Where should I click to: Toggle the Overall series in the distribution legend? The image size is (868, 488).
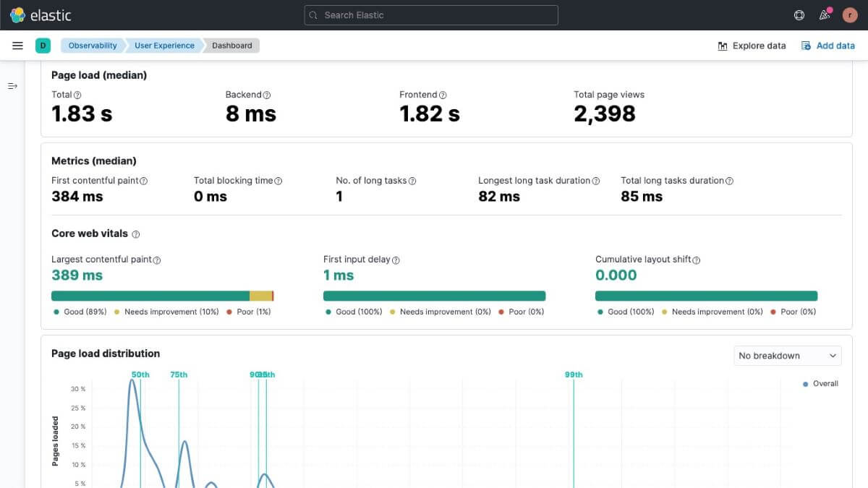[820, 384]
